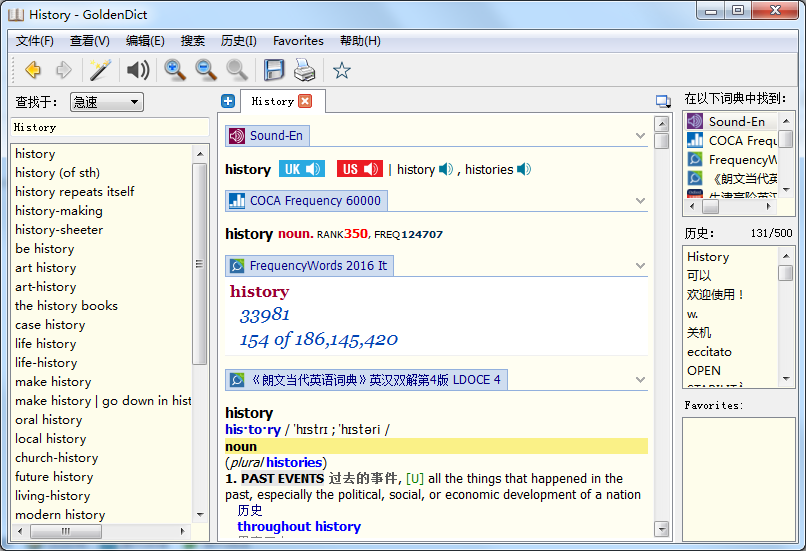Click the article view scrollbar thumb
806x551 pixels.
662,141
